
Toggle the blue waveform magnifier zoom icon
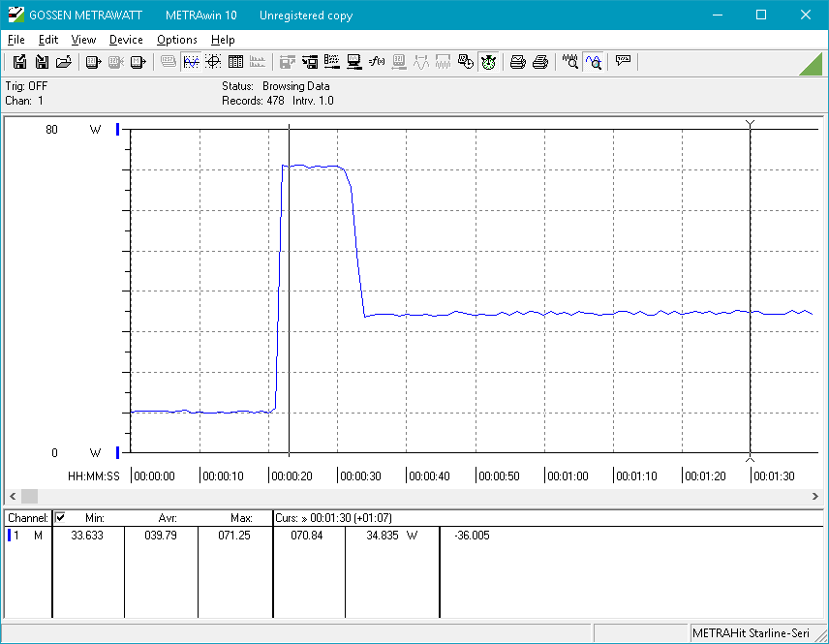pos(594,62)
